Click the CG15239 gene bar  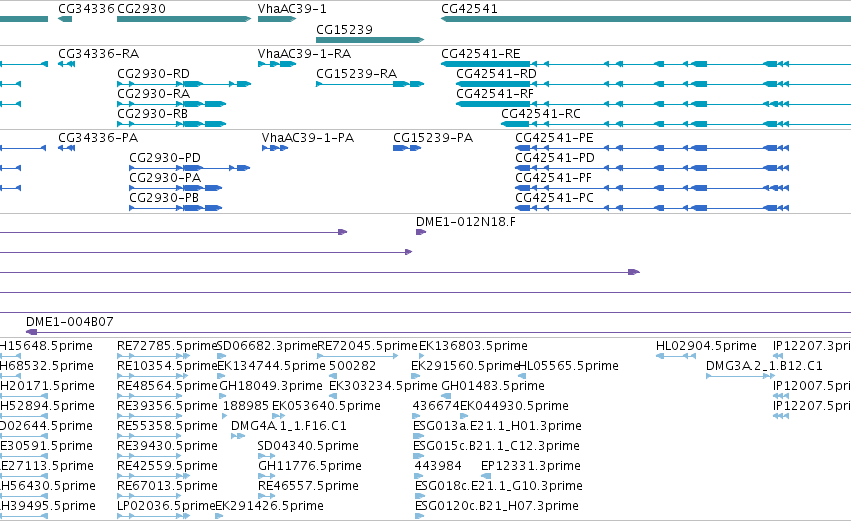click(370, 40)
